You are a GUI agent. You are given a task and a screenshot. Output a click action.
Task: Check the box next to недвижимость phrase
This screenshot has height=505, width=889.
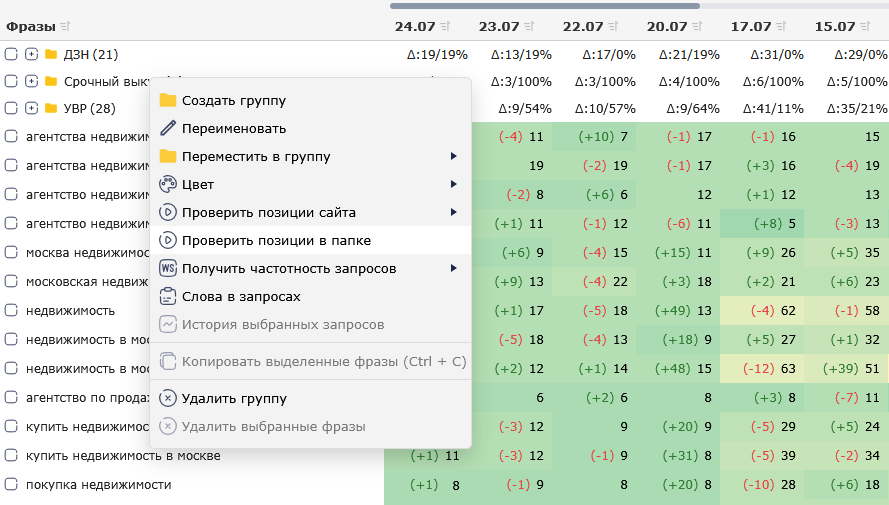tap(11, 310)
